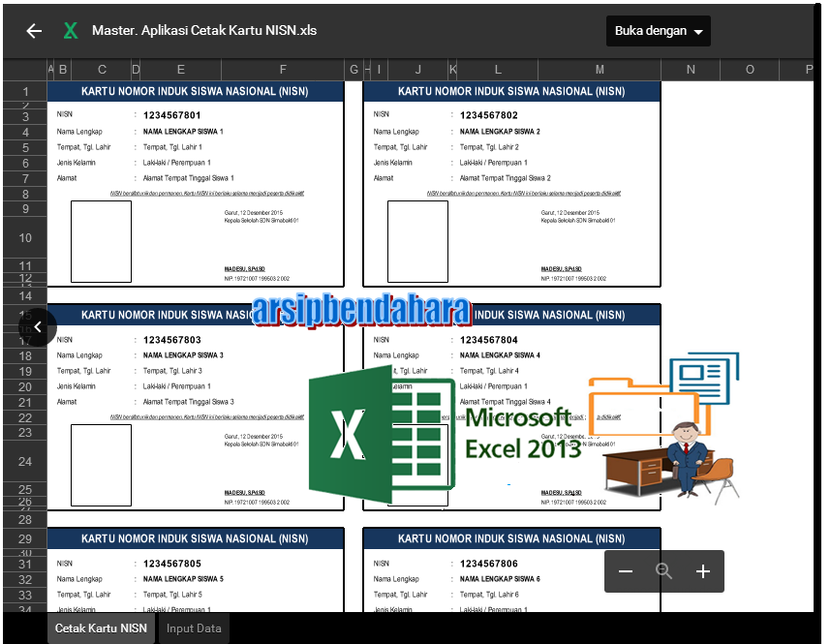Click Tempat, Tgl. Lahir 2 value
Viewport: 831px width, 644px height.
489,147
